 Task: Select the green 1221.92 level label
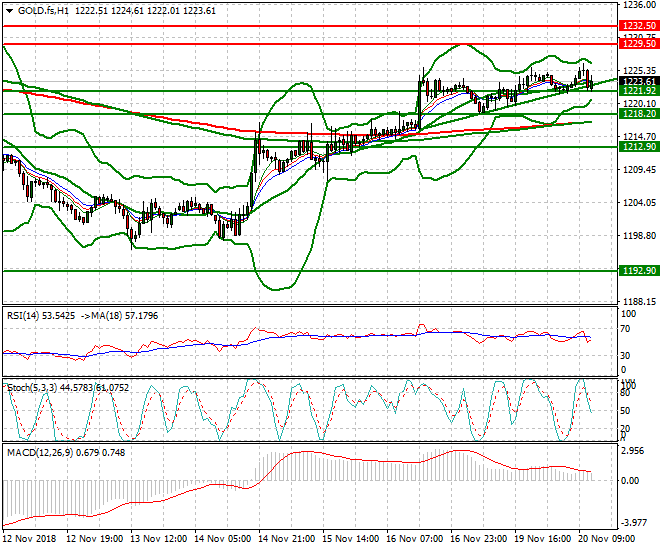(639, 91)
